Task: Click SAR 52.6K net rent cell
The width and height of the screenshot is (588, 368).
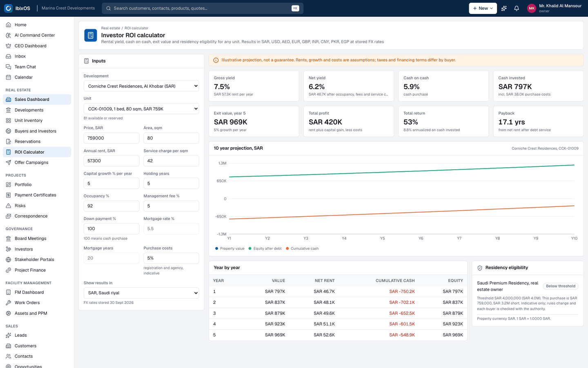Action: 324,335
